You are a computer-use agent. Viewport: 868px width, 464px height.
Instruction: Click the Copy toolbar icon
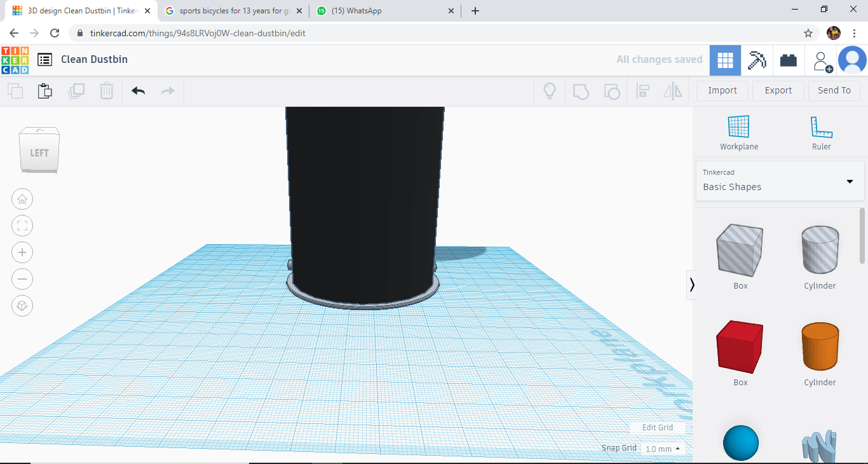[x=15, y=91]
